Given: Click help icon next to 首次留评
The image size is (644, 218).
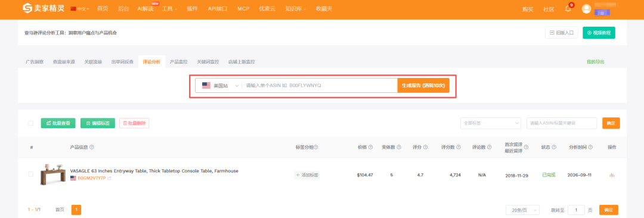Looking at the screenshot, I should click(526, 147).
